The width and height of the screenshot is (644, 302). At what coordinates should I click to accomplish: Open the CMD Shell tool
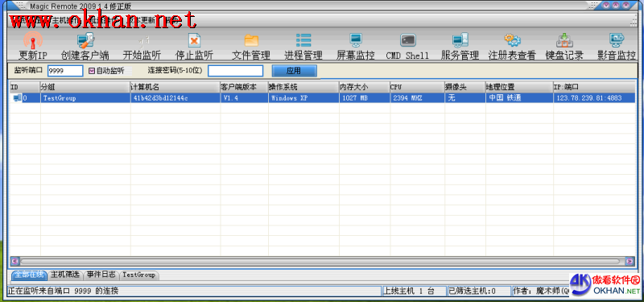[408, 40]
